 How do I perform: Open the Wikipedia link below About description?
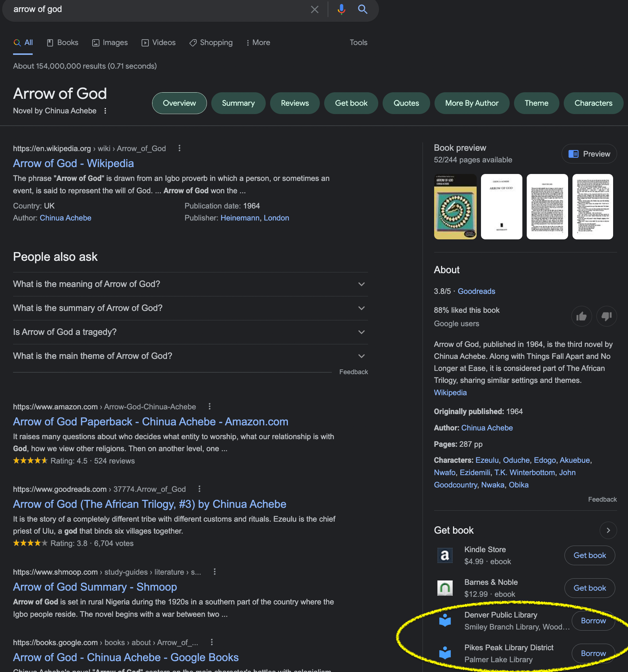pos(450,393)
